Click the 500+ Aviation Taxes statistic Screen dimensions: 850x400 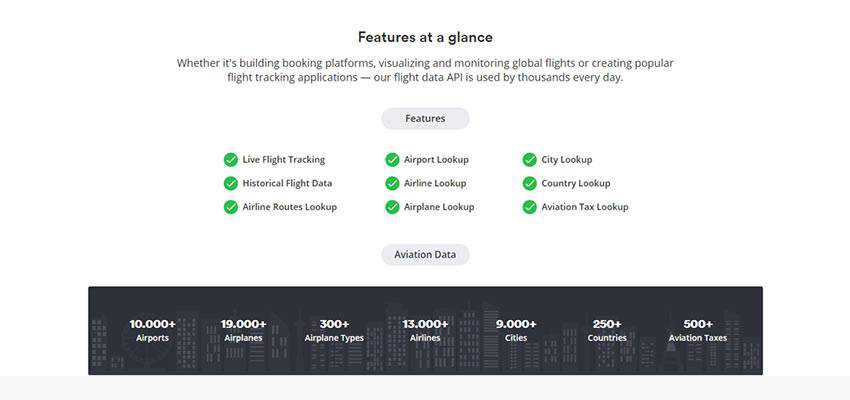pyautogui.click(x=698, y=330)
